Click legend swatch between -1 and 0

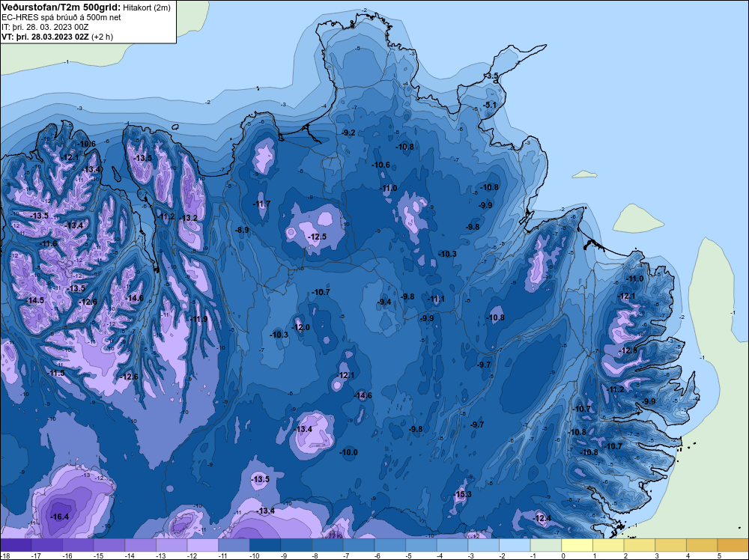546,545
